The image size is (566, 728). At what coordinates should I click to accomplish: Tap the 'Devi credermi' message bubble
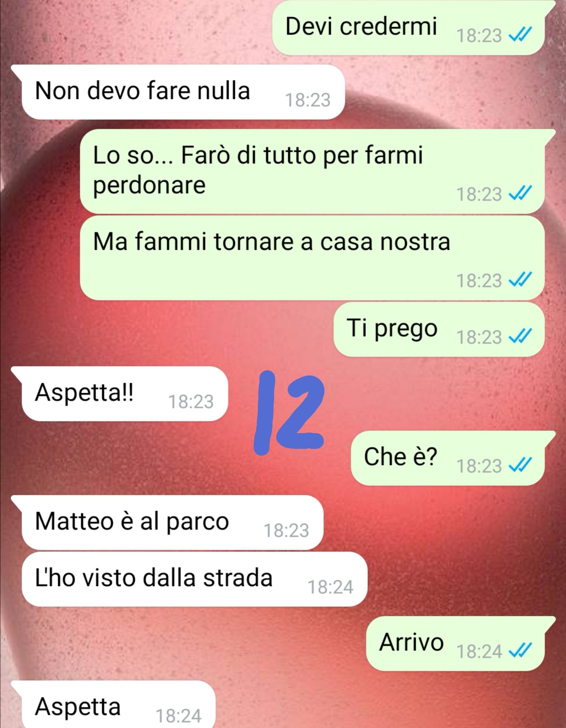409,27
